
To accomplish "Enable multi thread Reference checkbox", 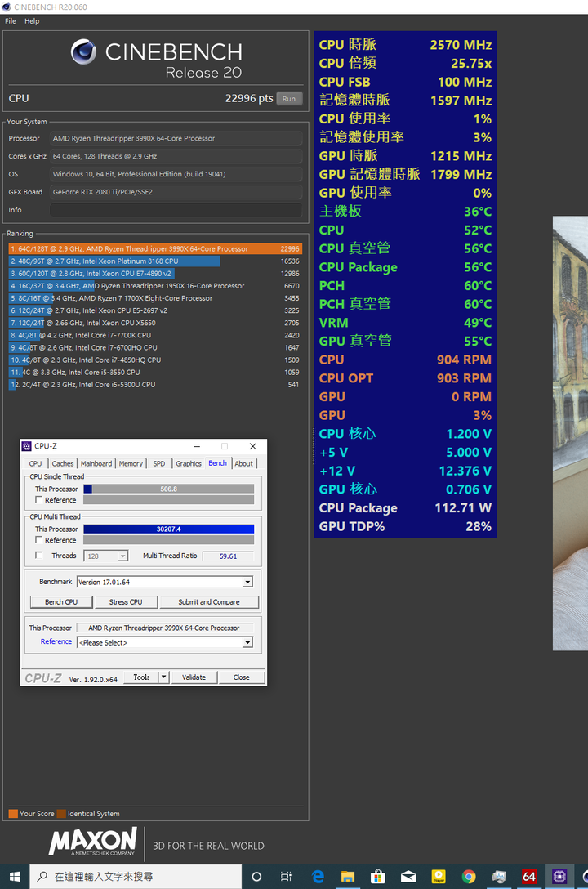I will [x=38, y=540].
